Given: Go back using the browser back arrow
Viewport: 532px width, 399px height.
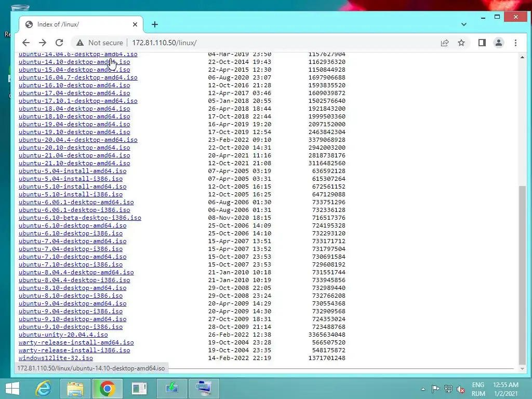Looking at the screenshot, I should (x=26, y=43).
